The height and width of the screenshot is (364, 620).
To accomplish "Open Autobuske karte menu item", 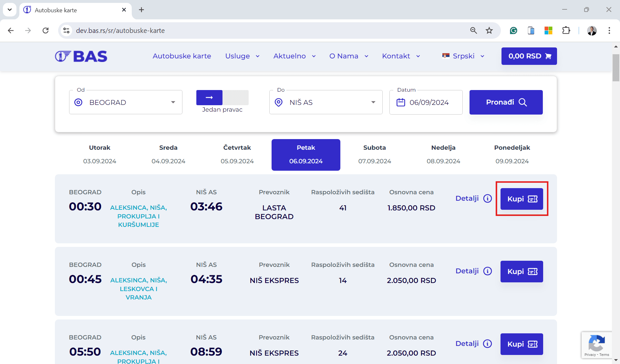I will click(x=182, y=56).
